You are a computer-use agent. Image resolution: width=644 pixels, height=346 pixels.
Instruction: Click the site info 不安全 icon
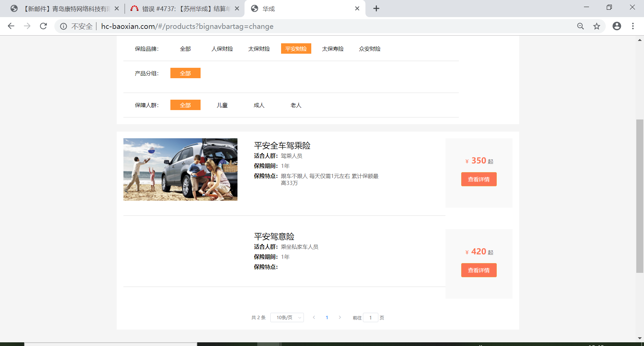click(63, 26)
